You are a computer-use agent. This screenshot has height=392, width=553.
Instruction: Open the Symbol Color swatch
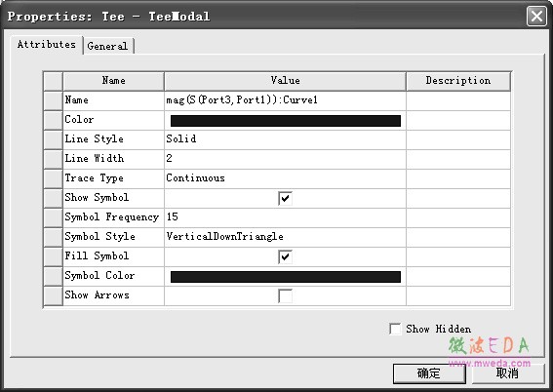[x=286, y=277]
